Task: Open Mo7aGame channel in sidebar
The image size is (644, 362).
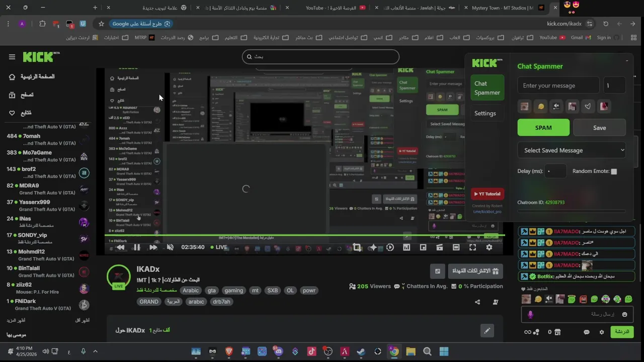Action: point(48,156)
